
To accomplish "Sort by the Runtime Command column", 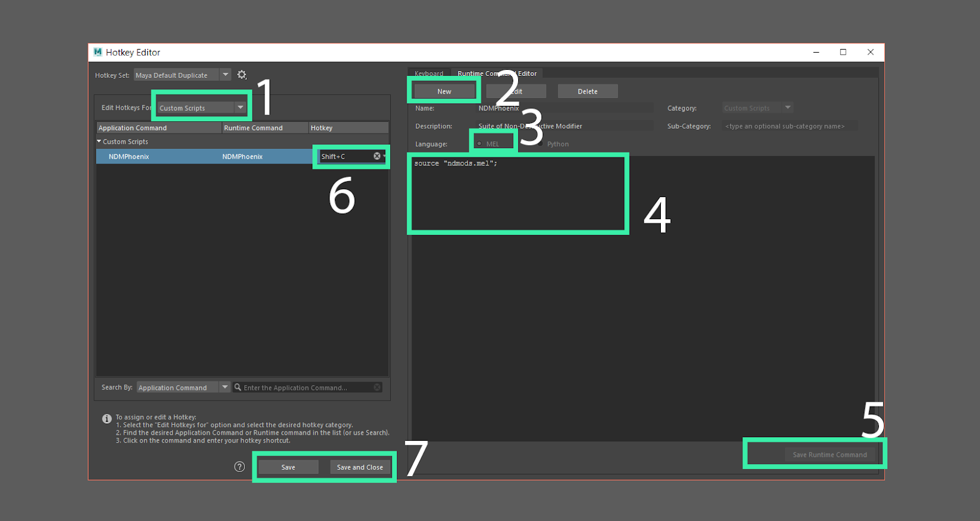I will (x=265, y=128).
